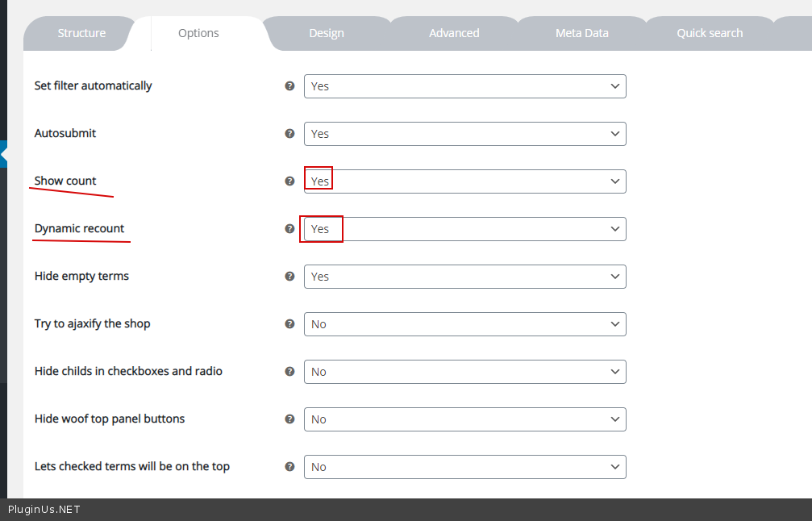Go to the Advanced tab
The height and width of the screenshot is (521, 812).
[x=454, y=33]
